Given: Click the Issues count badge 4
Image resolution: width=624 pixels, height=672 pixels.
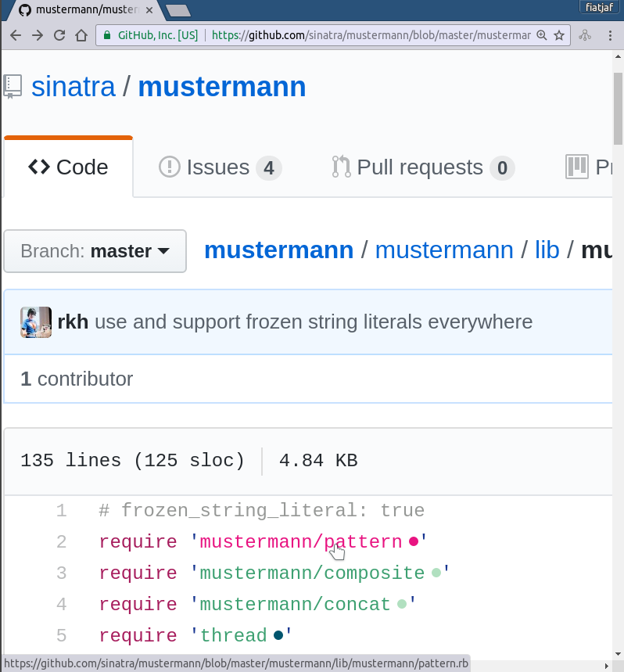Looking at the screenshot, I should click(269, 168).
